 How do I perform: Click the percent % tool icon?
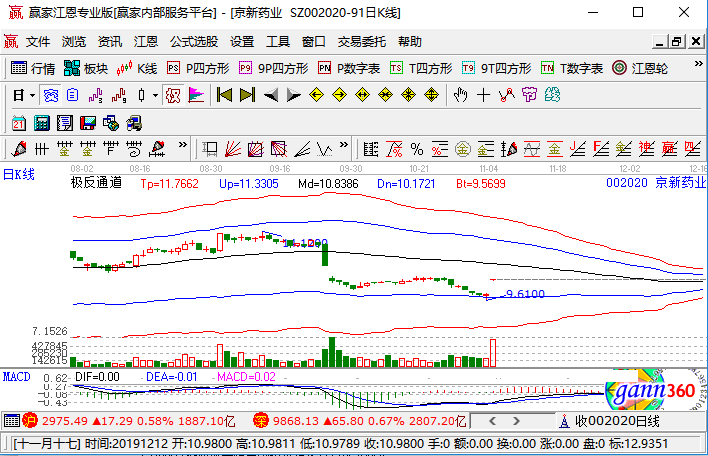pos(417,149)
